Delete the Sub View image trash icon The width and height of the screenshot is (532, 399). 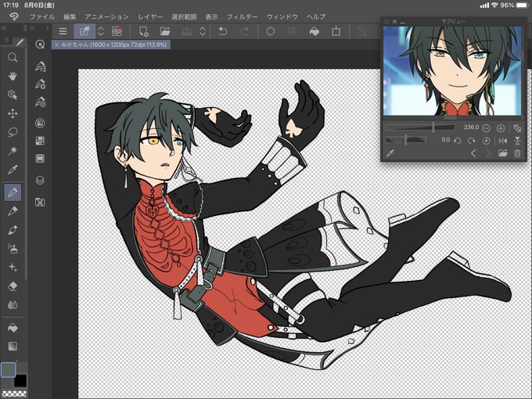click(x=517, y=153)
